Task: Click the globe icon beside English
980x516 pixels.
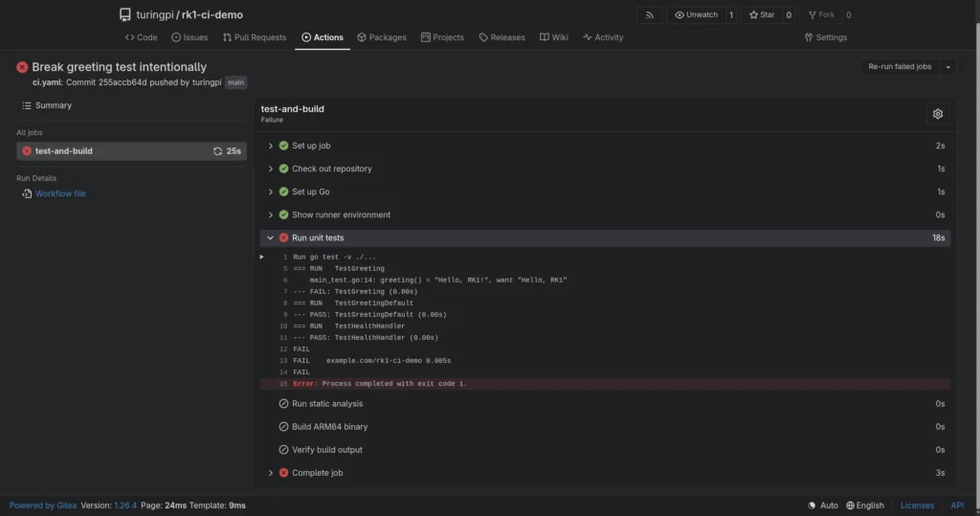Action: tap(850, 505)
